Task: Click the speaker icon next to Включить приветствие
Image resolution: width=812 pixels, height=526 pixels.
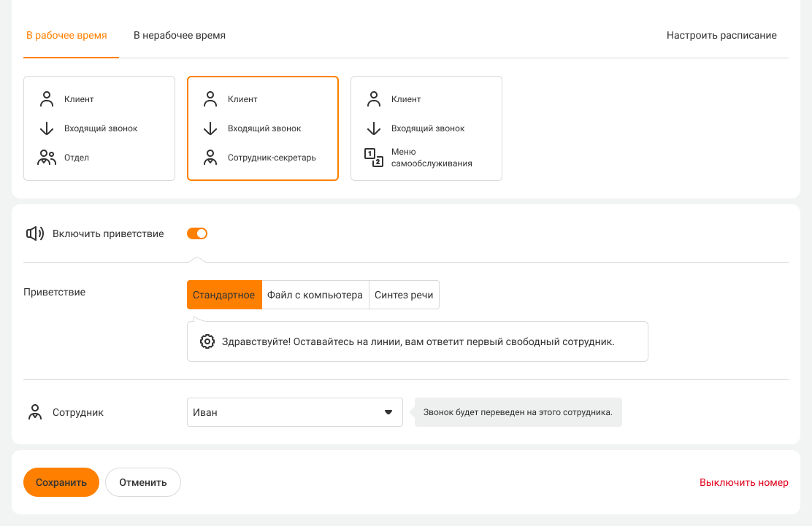Action: coord(35,233)
